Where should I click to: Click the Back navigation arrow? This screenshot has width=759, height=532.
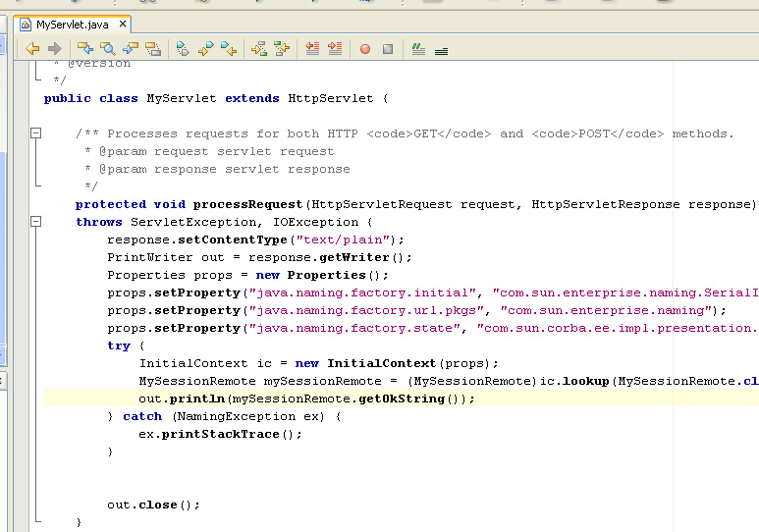[32, 48]
